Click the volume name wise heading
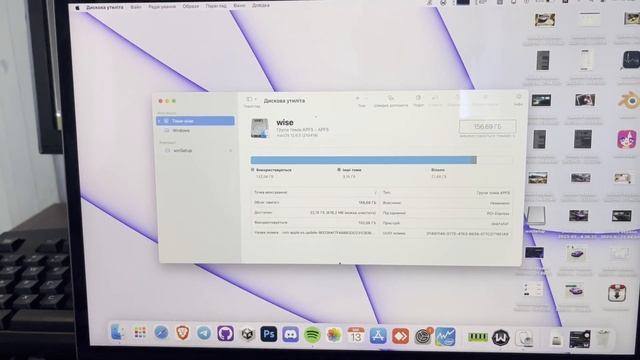Viewport: 640px width, 360px height. coord(284,122)
